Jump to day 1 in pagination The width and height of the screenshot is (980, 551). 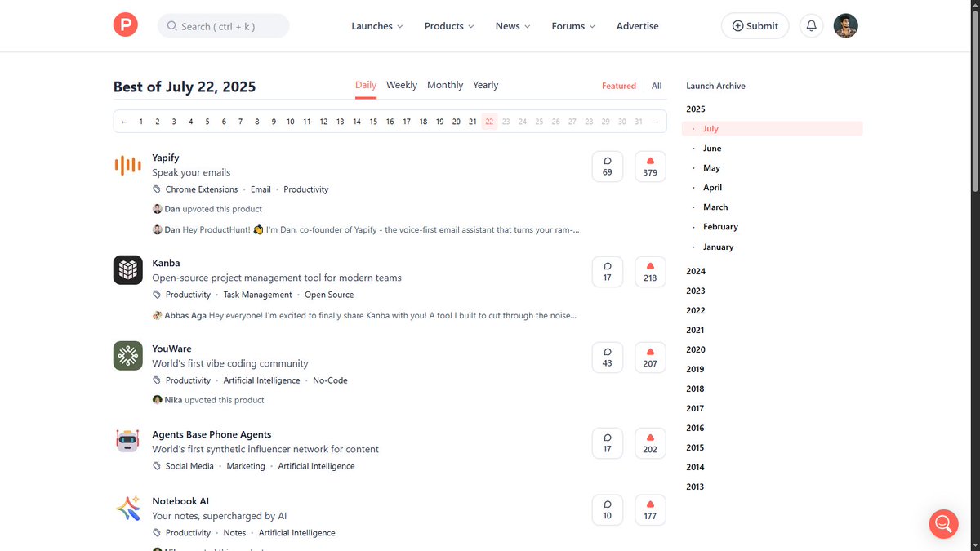coord(140,122)
